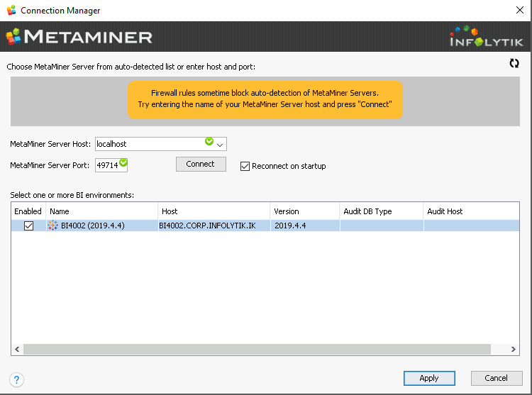This screenshot has height=395, width=532.
Task: Click the server port field showing 49714
Action: [x=111, y=165]
